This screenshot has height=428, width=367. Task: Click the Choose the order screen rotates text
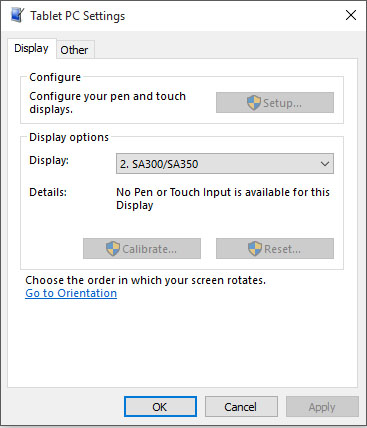(x=146, y=280)
